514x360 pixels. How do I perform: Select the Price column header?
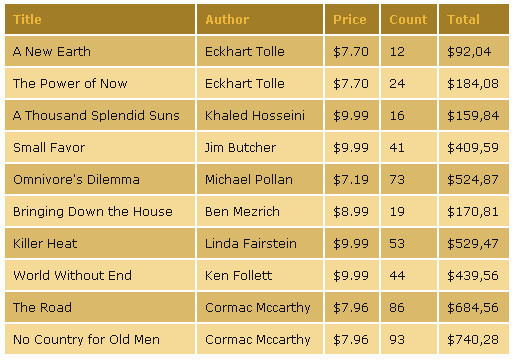[x=352, y=19]
